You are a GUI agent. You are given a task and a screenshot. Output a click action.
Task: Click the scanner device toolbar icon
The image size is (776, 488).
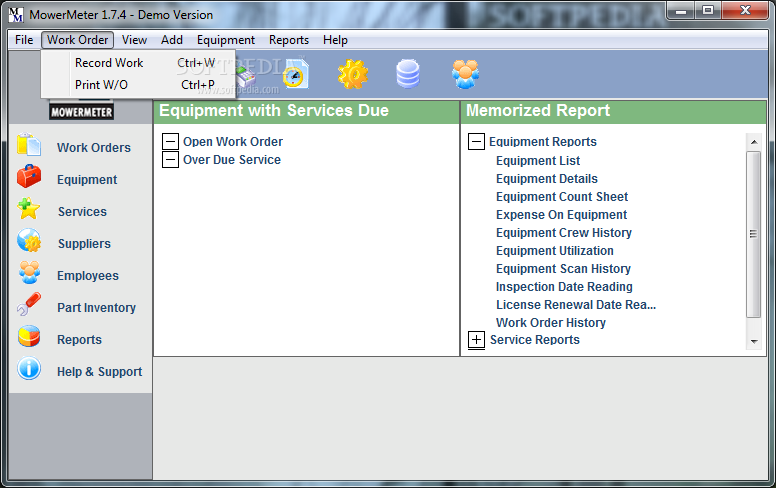[246, 77]
